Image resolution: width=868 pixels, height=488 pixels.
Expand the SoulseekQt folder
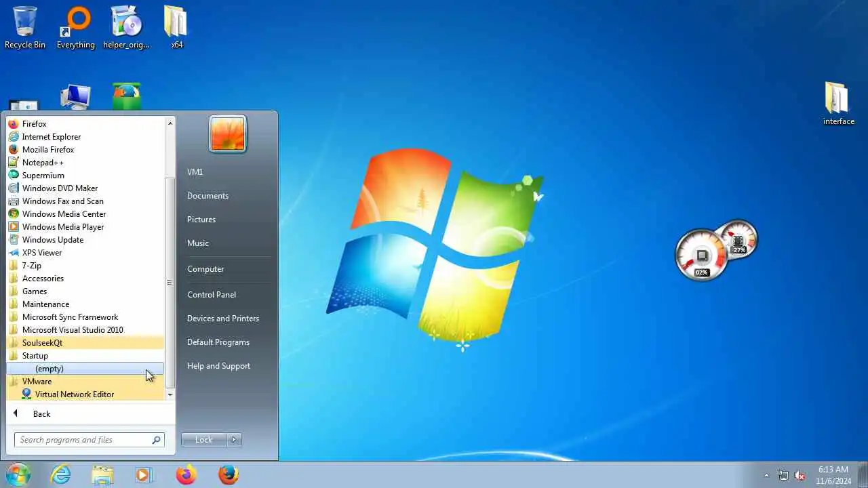(x=85, y=343)
